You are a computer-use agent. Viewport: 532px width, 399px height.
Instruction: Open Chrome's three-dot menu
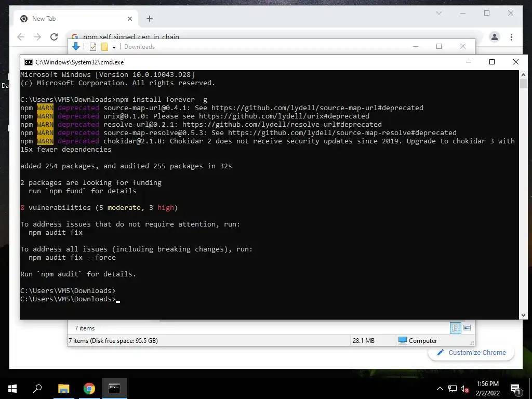(511, 37)
